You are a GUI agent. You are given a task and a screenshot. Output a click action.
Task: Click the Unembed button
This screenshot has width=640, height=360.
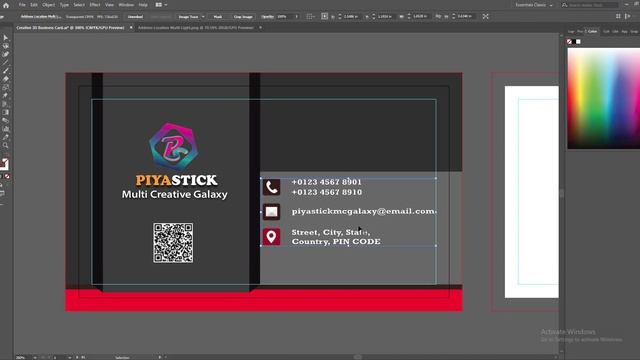click(135, 17)
